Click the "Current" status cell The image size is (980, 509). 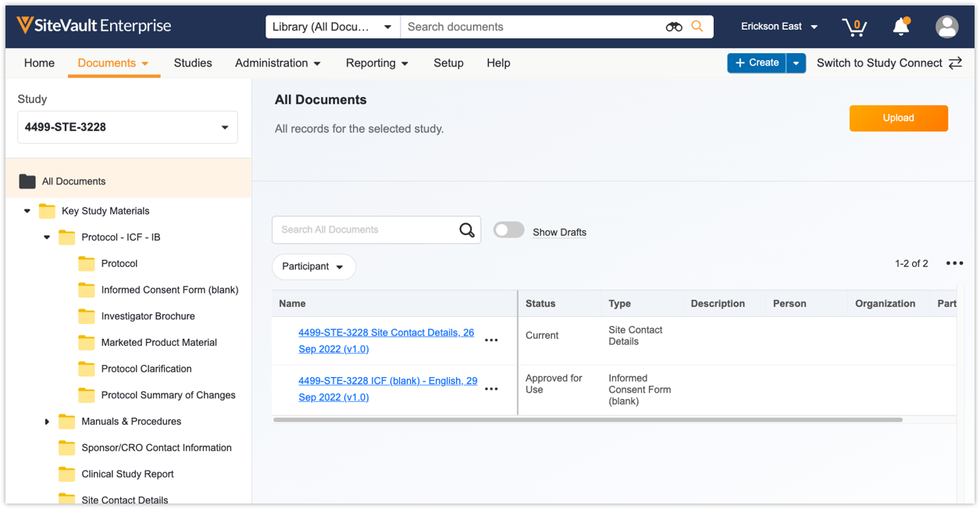(542, 336)
